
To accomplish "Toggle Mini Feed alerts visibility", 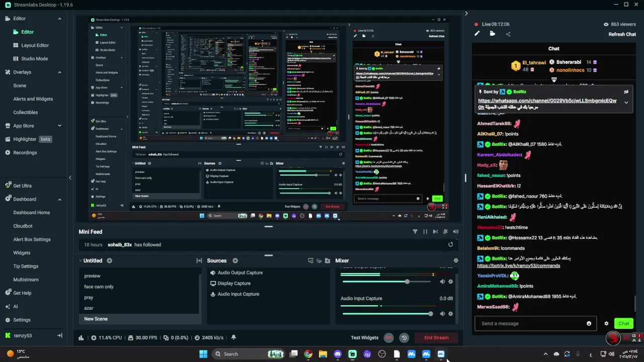I will (445, 232).
